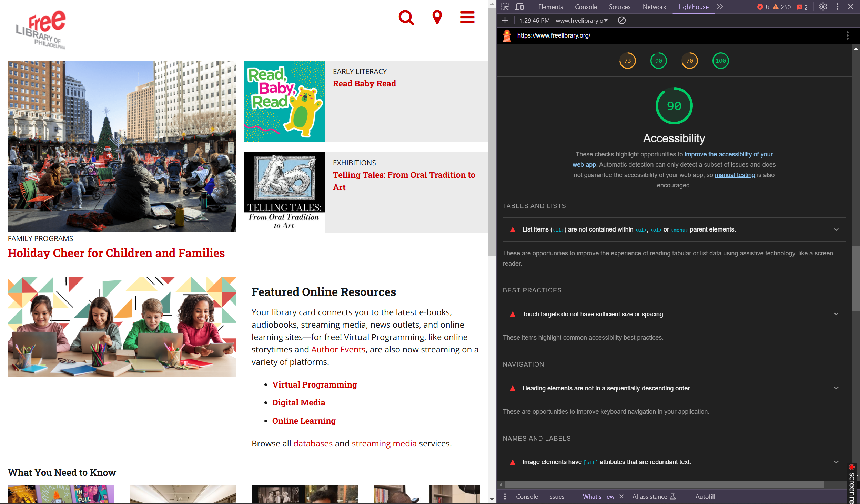Close the DevTools panel
The height and width of the screenshot is (504, 860).
click(x=851, y=7)
